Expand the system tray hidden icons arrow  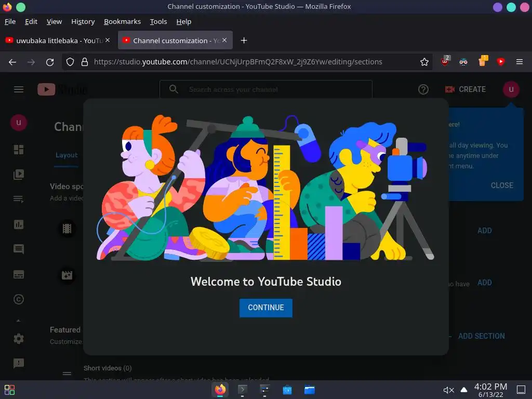[464, 390]
